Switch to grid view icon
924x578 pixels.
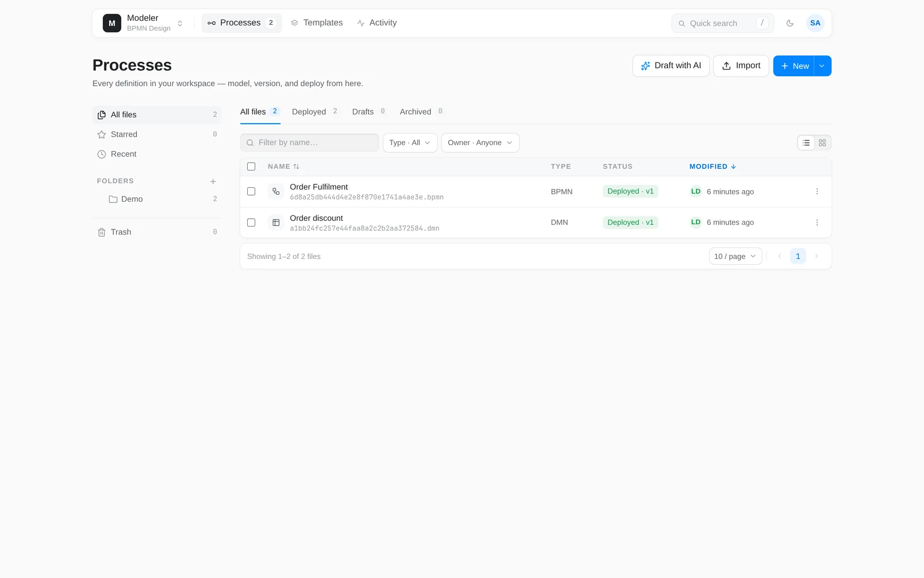(x=822, y=143)
